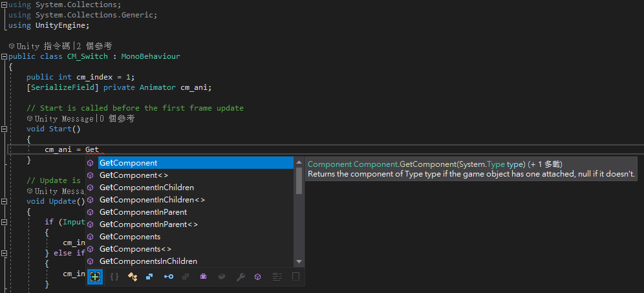The height and width of the screenshot is (293, 644).
Task: Filter completion list by methods purple cube
Action: point(257,277)
